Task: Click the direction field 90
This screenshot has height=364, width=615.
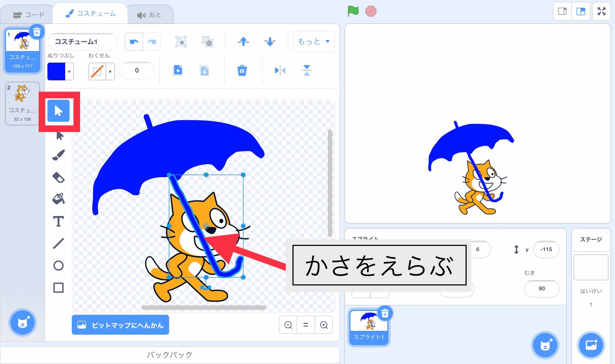Action: pyautogui.click(x=542, y=288)
